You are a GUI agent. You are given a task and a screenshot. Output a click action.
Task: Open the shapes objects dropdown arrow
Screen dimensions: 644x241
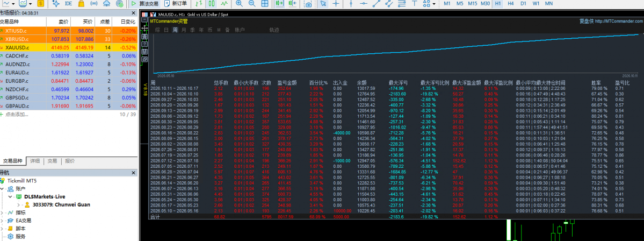tap(434, 4)
